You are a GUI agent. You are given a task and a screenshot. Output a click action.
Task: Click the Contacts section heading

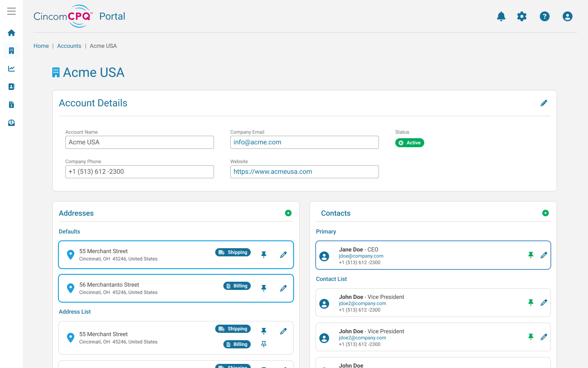tap(336, 213)
